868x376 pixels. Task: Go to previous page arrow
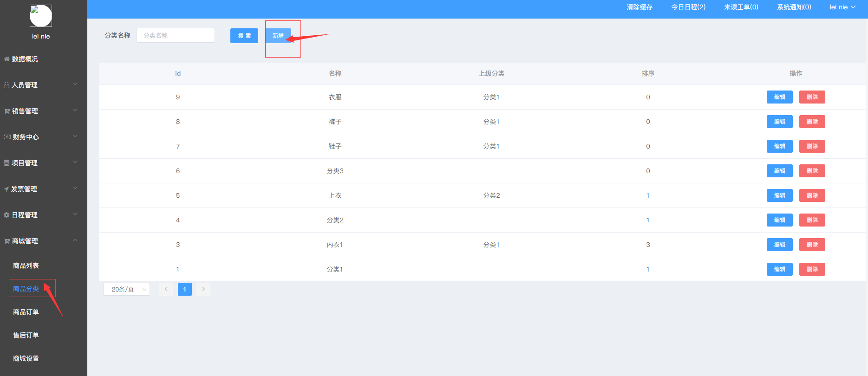(x=166, y=289)
